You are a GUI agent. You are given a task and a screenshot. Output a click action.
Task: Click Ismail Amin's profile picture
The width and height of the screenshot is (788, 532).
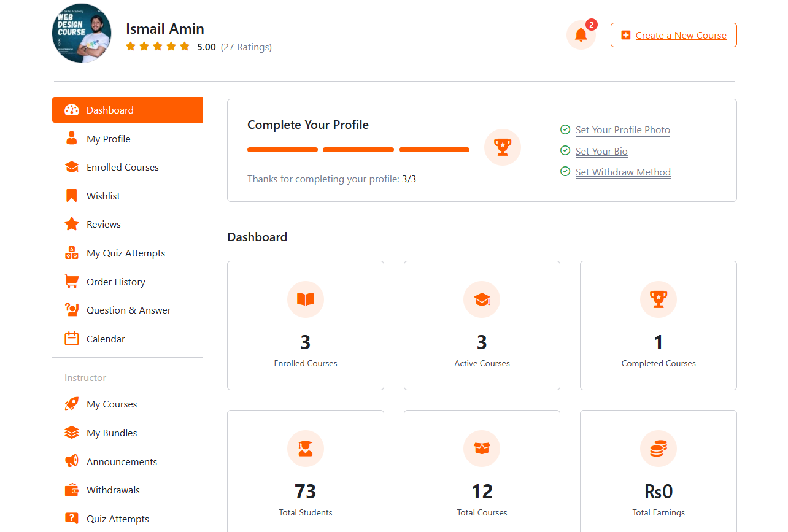tap(82, 33)
